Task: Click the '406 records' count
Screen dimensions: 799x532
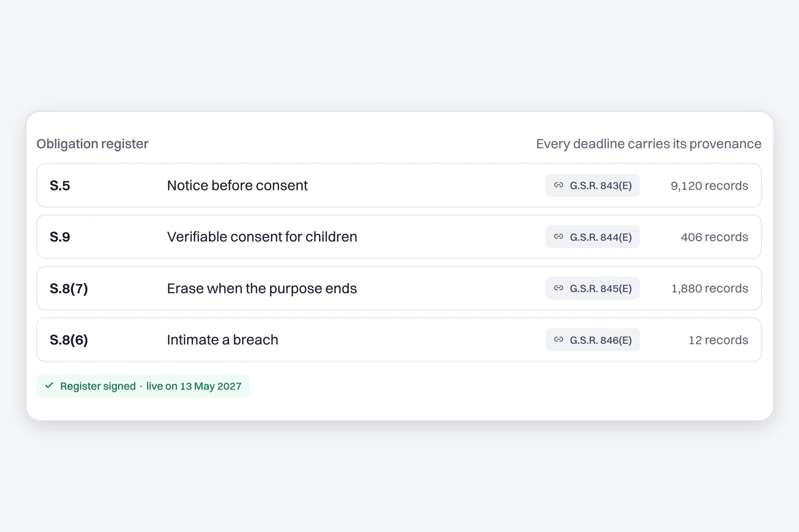Action: (715, 237)
